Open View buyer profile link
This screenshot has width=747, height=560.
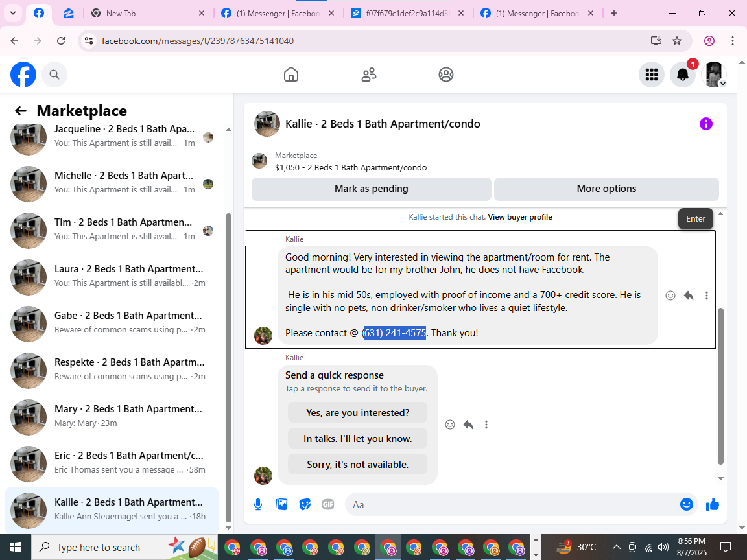coord(520,217)
